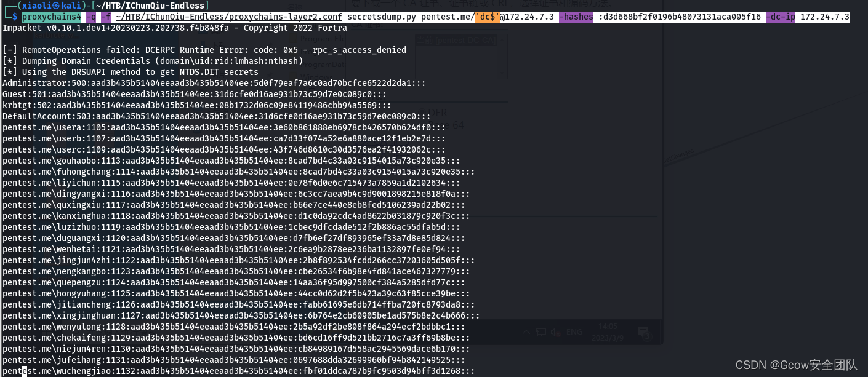Click secretsdump.py in the command line

pyautogui.click(x=382, y=17)
